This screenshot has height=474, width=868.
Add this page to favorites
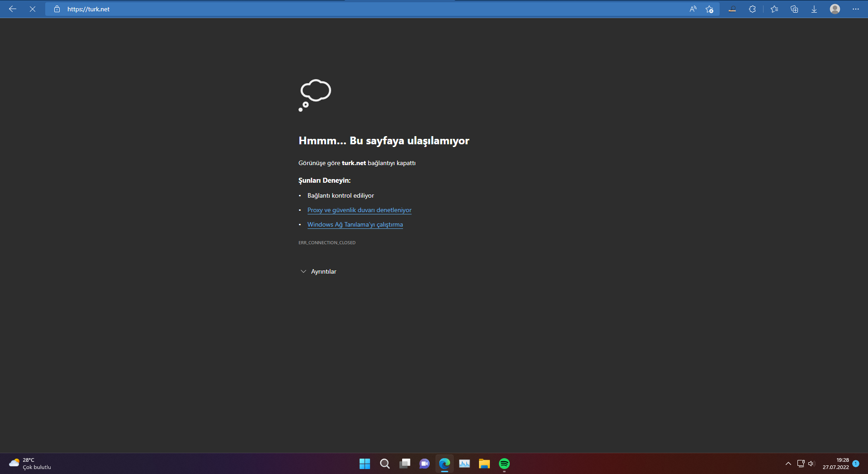(709, 9)
